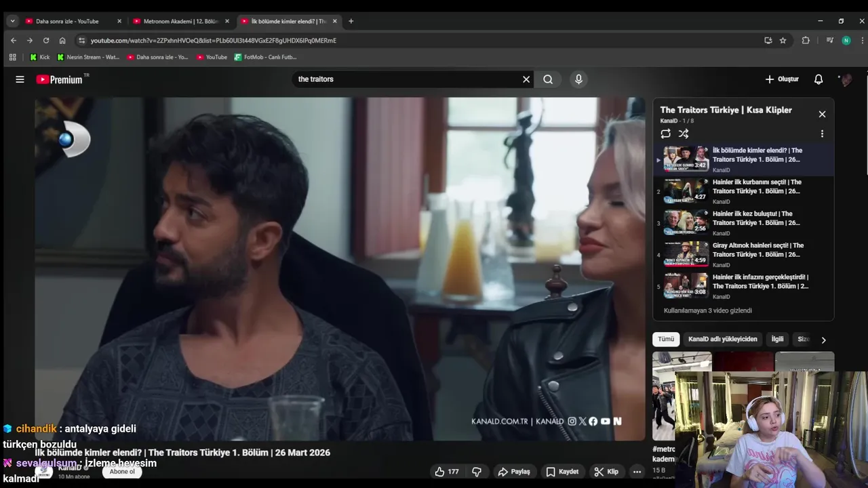Select currently playing İlk bölümde playlist item
The width and height of the screenshot is (868, 488).
coord(744,160)
